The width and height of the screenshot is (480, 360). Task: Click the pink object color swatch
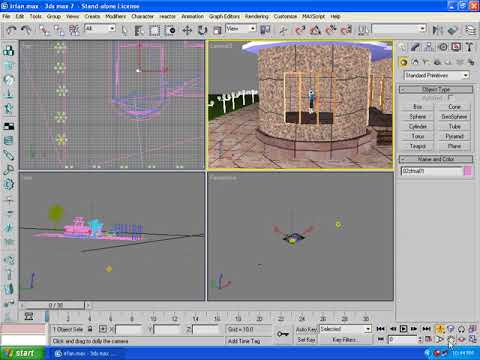click(x=468, y=171)
